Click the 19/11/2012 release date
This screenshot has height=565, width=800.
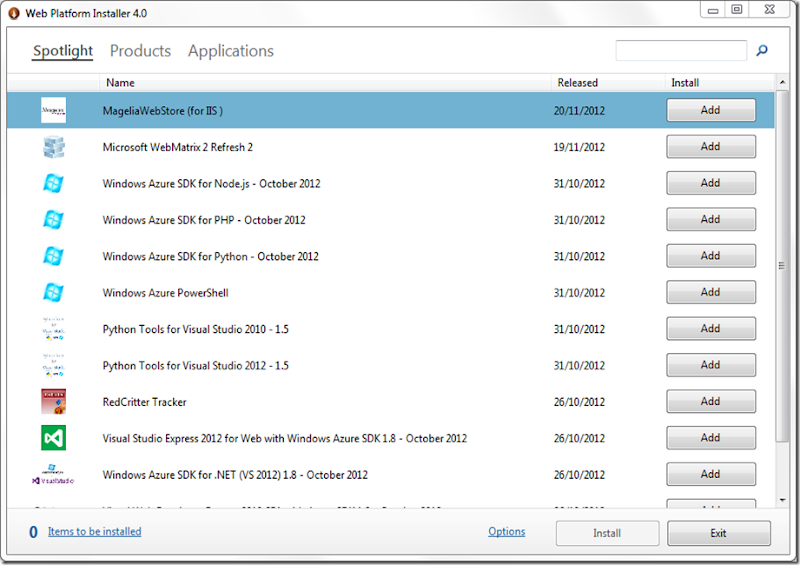click(x=579, y=148)
